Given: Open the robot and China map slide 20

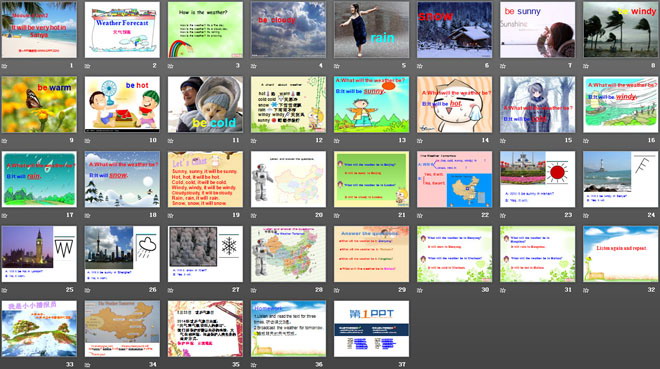Looking at the screenshot, I should [288, 179].
